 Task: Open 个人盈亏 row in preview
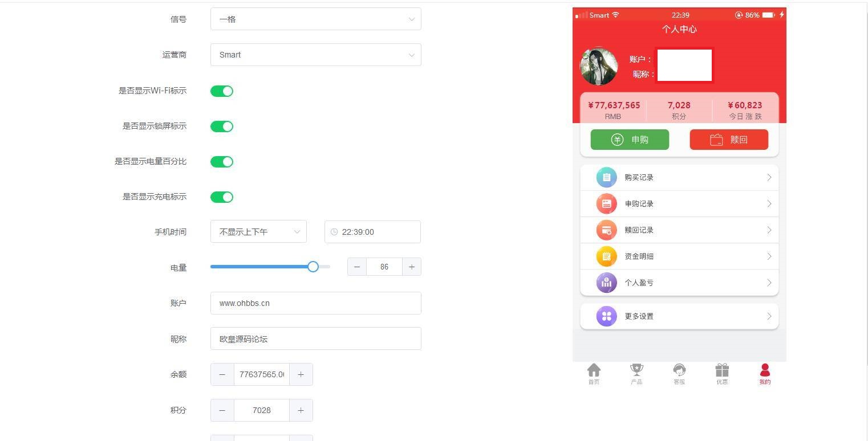click(x=679, y=283)
